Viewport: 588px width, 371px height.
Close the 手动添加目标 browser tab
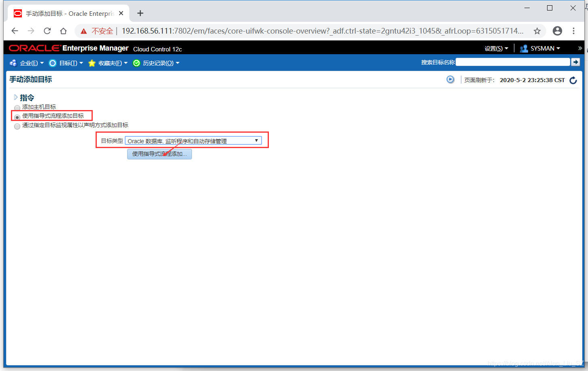tap(121, 13)
